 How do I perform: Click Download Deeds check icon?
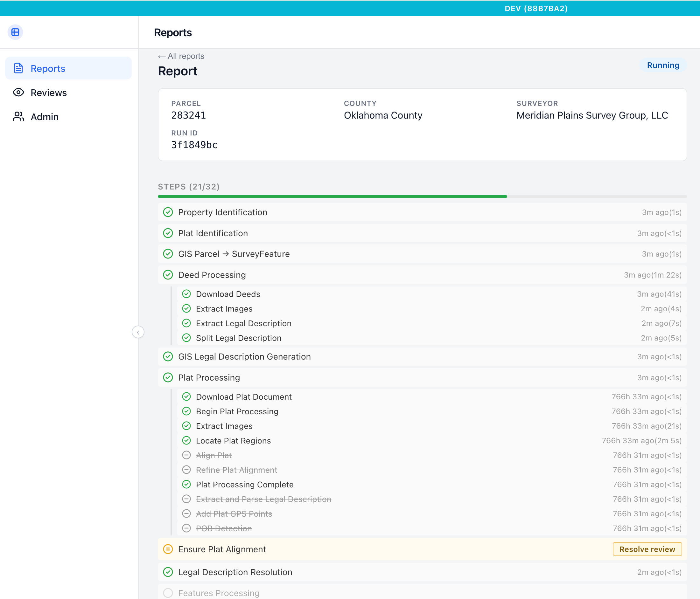point(186,294)
